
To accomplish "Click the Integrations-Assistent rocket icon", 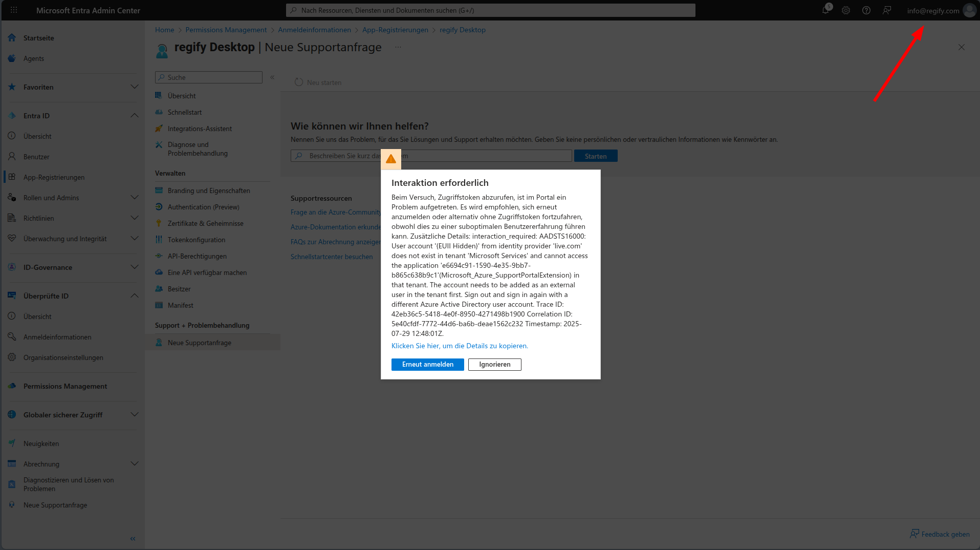I will point(159,129).
